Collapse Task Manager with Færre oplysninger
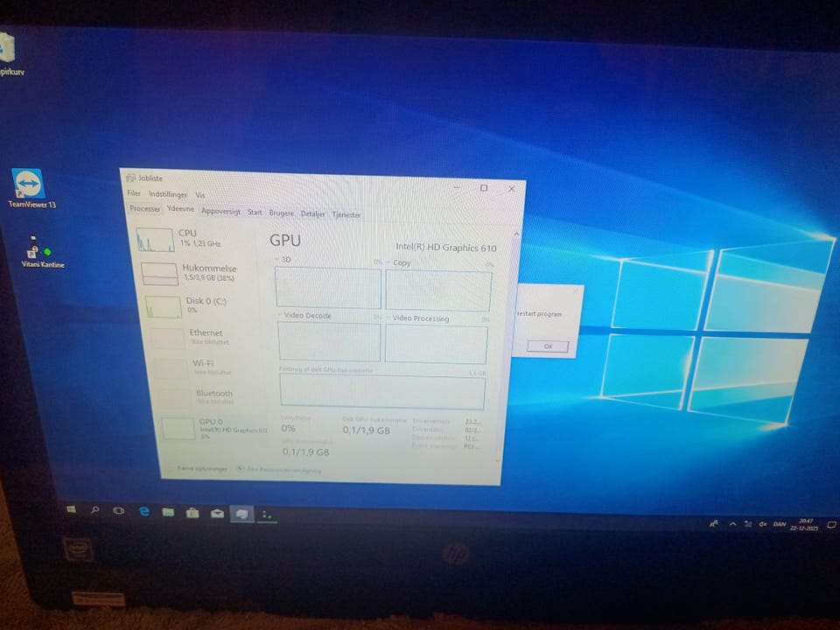Viewport: 840px width, 630px height. coord(202,468)
